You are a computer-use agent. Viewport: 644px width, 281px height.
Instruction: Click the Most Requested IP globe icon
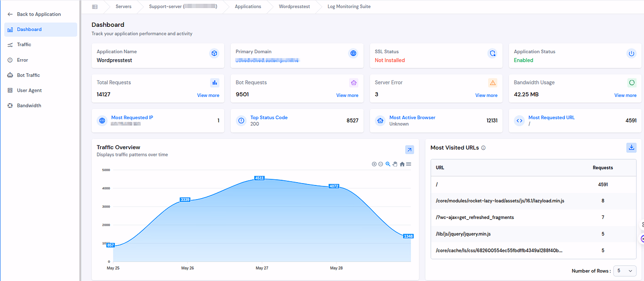click(x=102, y=120)
